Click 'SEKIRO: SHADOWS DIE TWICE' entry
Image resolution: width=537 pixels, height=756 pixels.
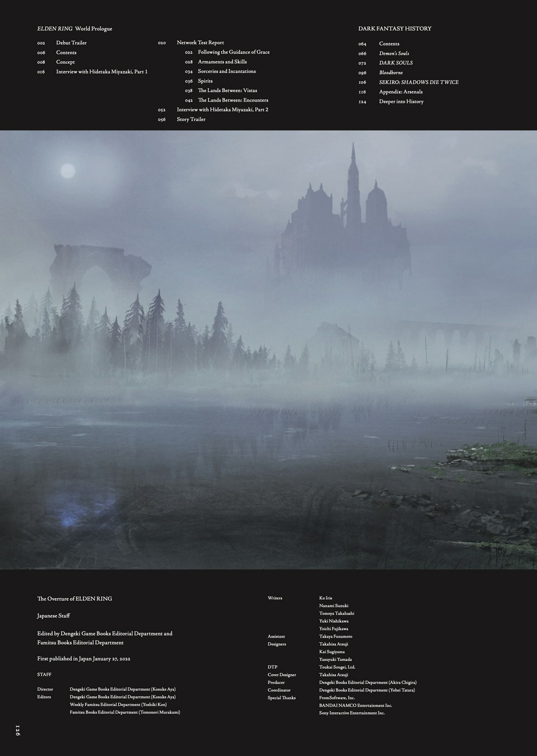(419, 82)
